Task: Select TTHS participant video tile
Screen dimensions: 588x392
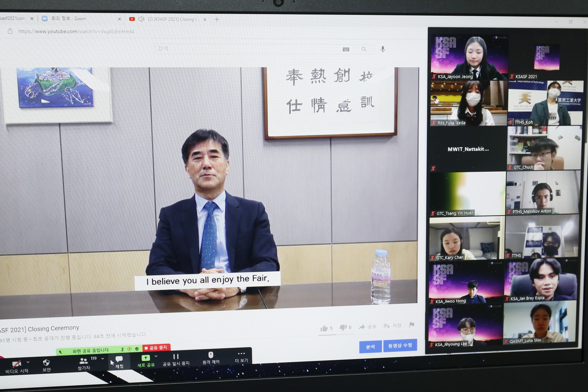Action: (x=542, y=236)
